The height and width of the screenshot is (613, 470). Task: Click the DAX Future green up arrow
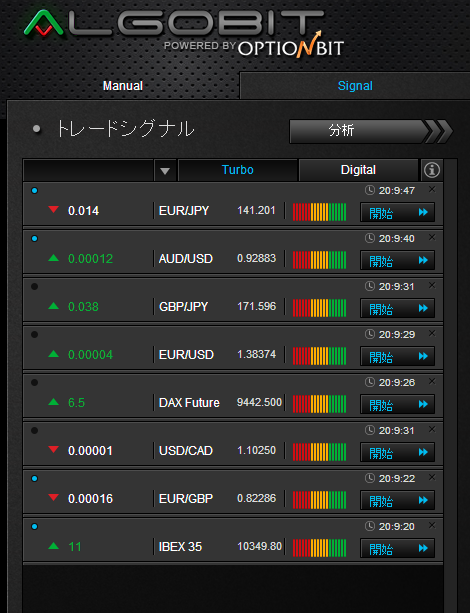(54, 401)
